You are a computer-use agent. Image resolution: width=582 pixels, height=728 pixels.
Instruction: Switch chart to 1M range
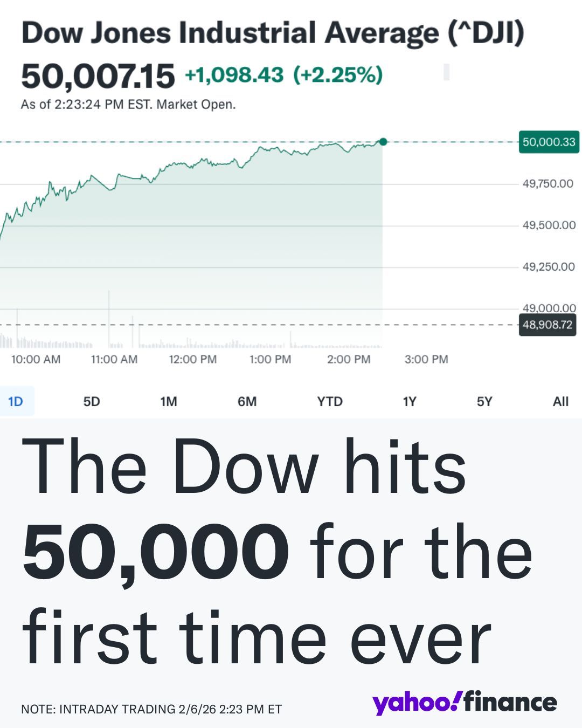coord(169,401)
